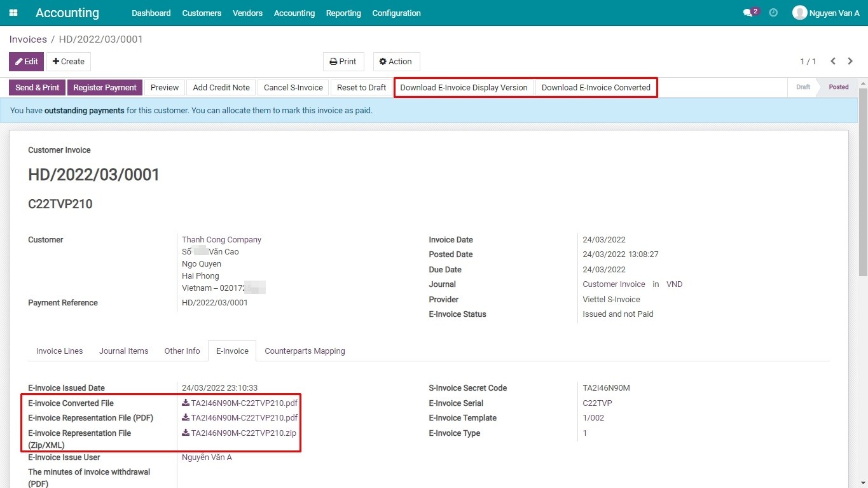Open the Configuration menu
This screenshot has height=488, width=868.
click(396, 13)
